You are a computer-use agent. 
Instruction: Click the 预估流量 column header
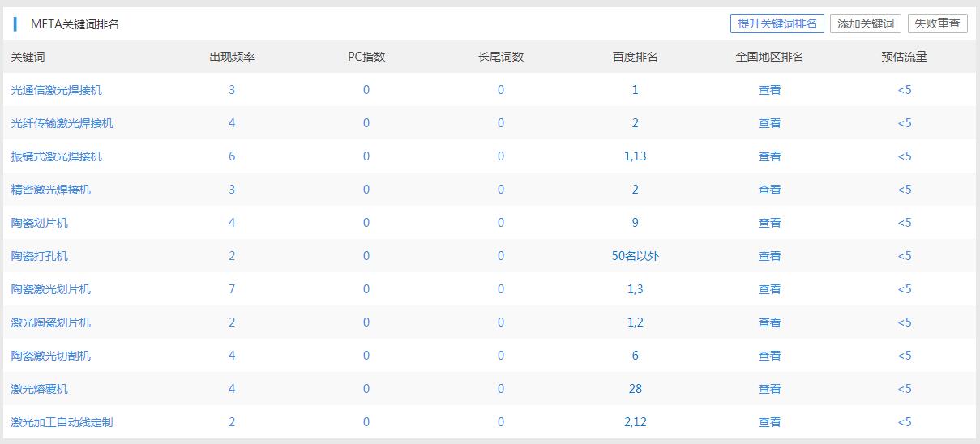click(x=905, y=57)
